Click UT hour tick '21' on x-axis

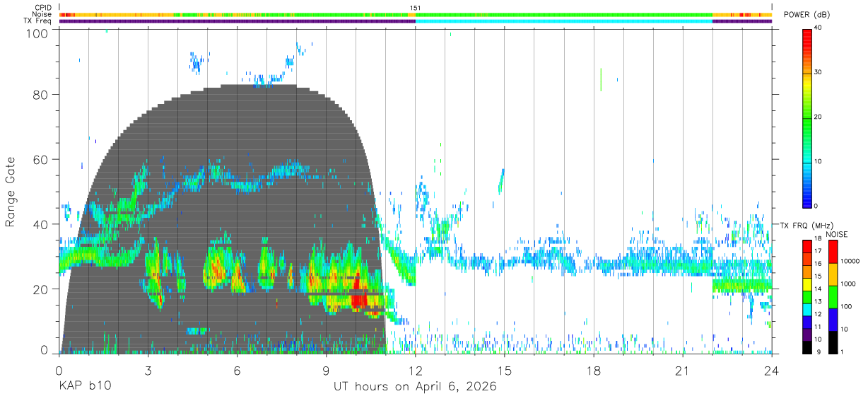pyautogui.click(x=683, y=371)
